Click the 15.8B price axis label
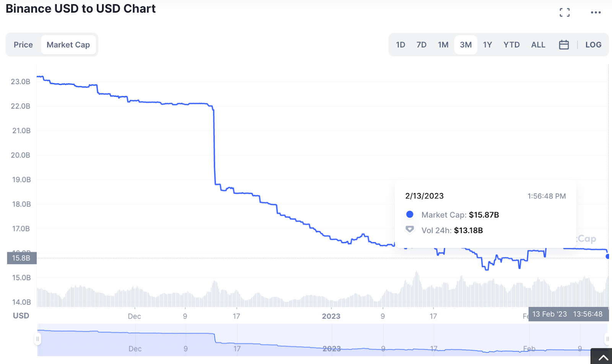The width and height of the screenshot is (612, 364). tap(22, 258)
